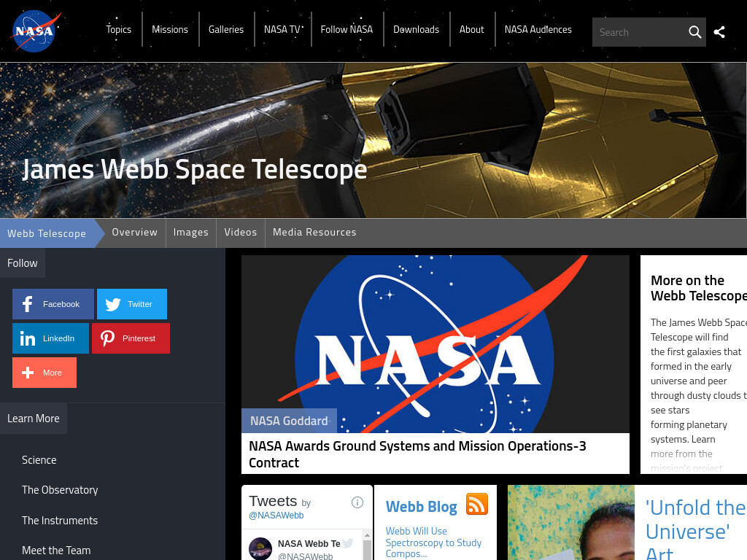Click the Learn More section heading
This screenshot has height=560, width=747.
coord(34,419)
